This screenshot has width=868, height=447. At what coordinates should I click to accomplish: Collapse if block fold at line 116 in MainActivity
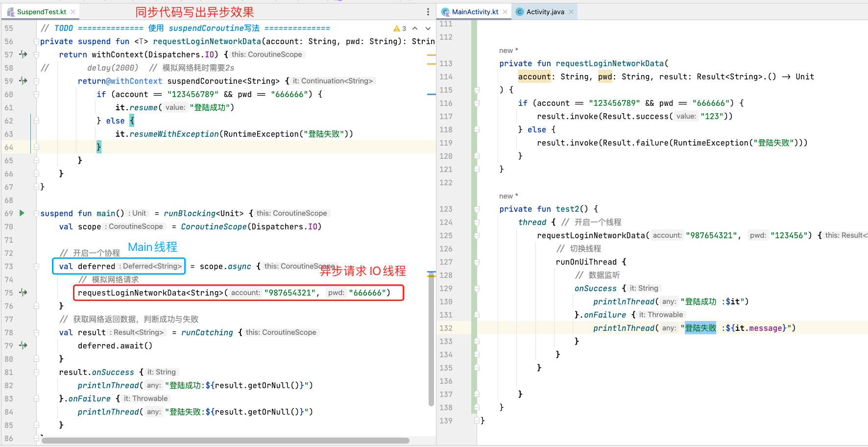tap(477, 103)
